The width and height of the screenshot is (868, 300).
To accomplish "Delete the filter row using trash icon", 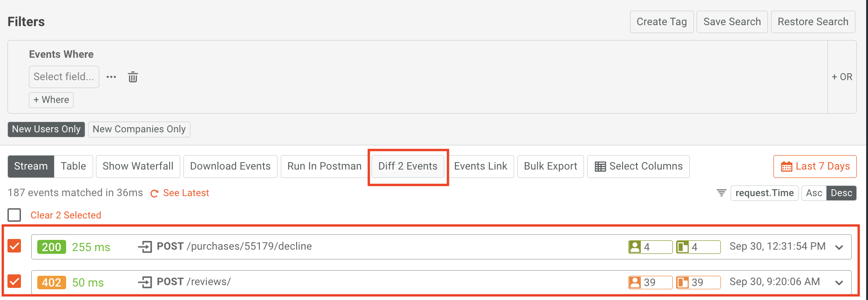I will (133, 76).
